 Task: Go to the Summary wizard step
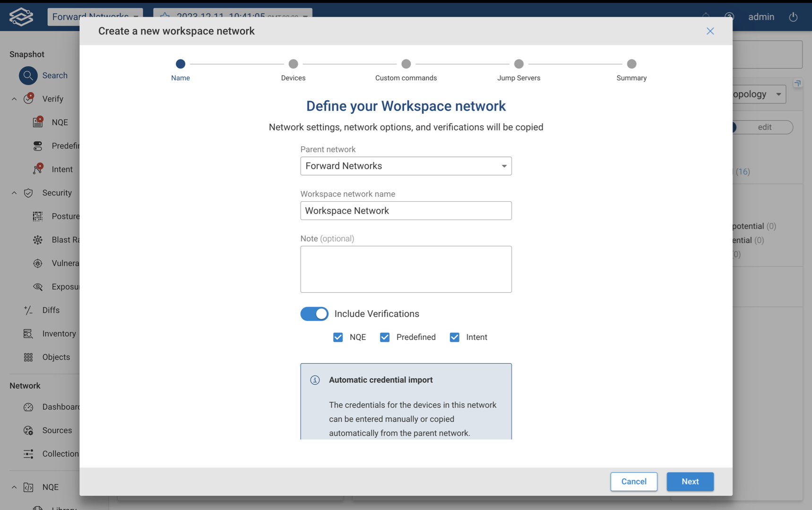pos(631,64)
